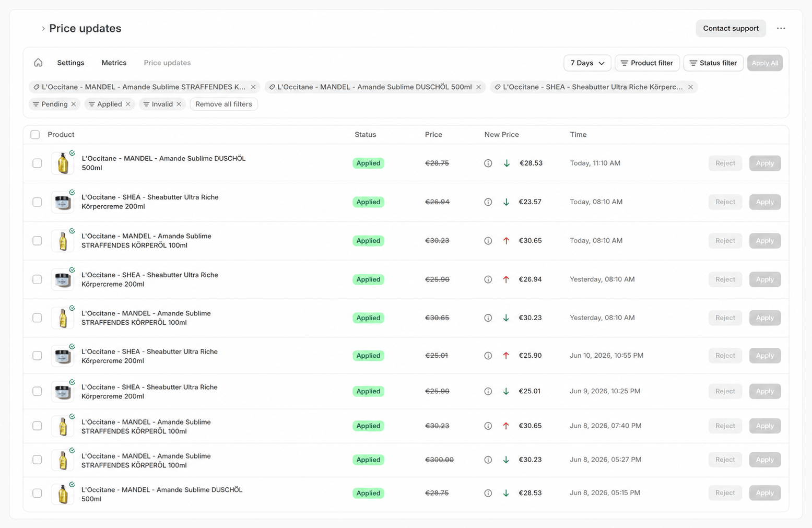Show info icon for Jun 8 07:40 PM row
Viewport: 812px width, 528px height.
pyautogui.click(x=488, y=426)
